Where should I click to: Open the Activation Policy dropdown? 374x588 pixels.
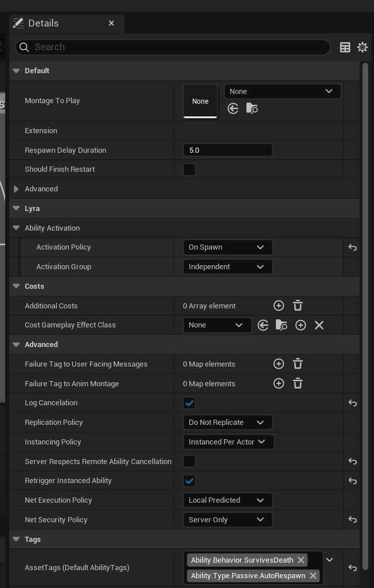[x=227, y=247]
